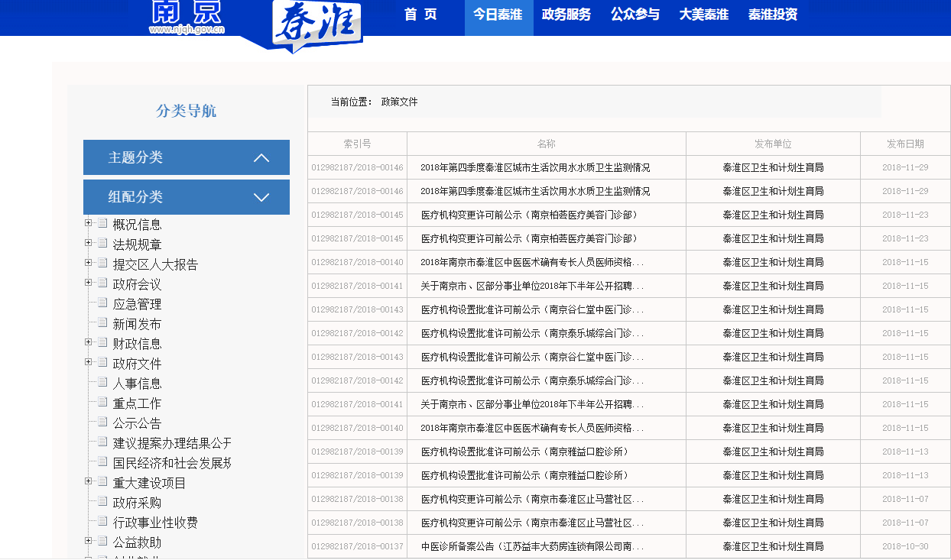Click the page icon next to 人事信息
951x560 pixels.
pyautogui.click(x=102, y=382)
